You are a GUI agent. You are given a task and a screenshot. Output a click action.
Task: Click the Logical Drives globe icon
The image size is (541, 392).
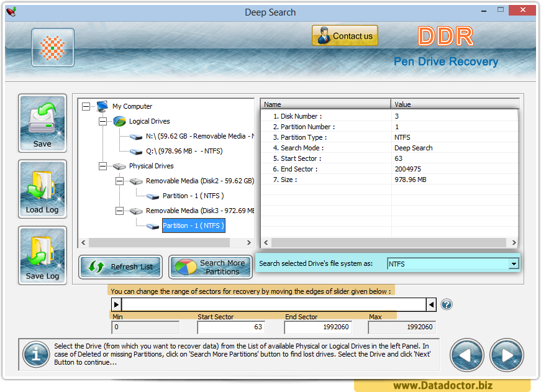click(119, 121)
